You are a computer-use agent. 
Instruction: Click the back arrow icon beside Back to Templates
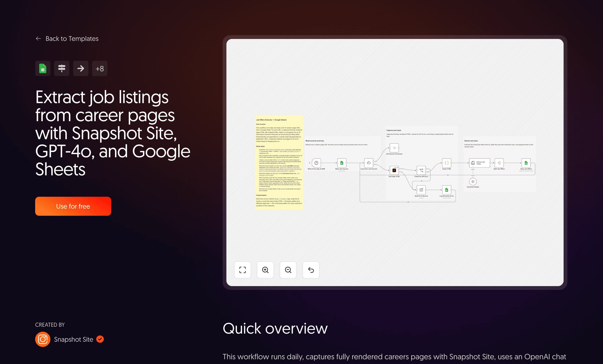point(38,39)
